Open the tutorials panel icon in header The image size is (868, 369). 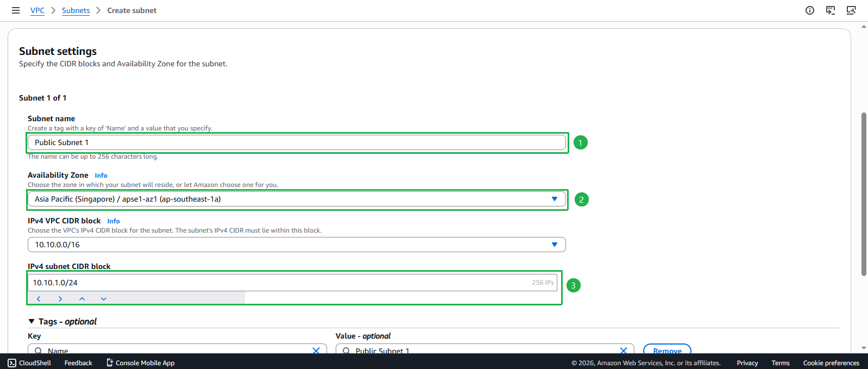tap(831, 10)
